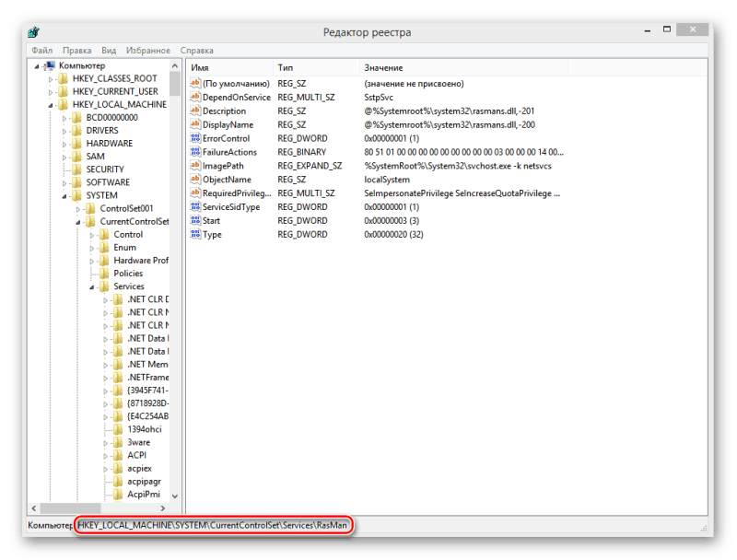Click the string icon of ImagePath value
This screenshot has width=737, height=560.
(x=195, y=166)
